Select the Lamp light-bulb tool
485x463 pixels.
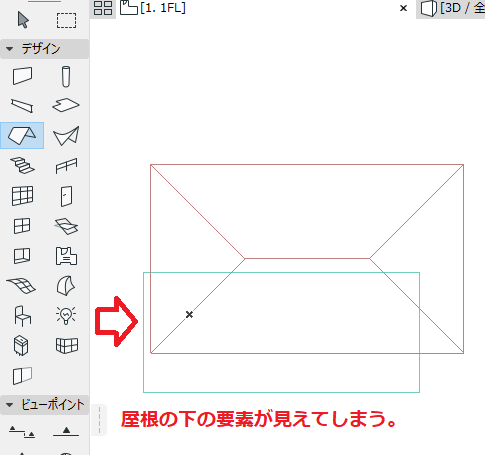pos(66,315)
